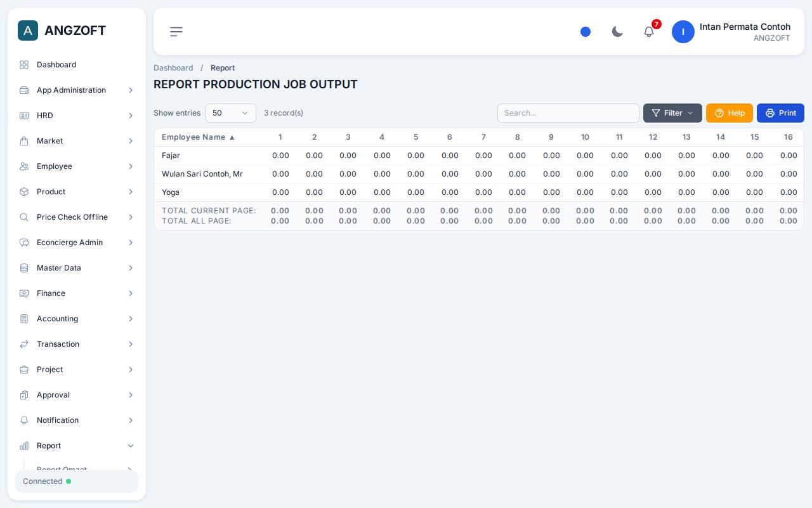Go to Dashboard breadcrumb link
This screenshot has height=508, width=812.
pos(173,68)
